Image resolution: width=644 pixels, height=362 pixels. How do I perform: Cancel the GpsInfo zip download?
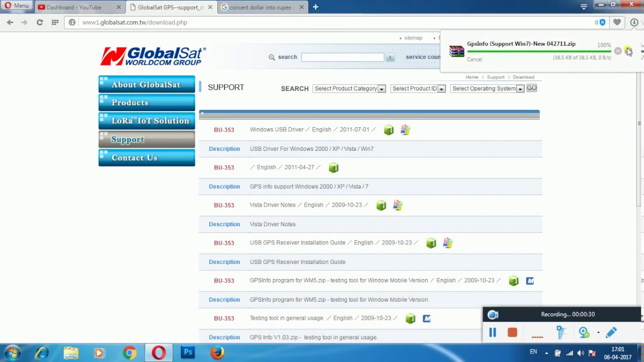(474, 59)
